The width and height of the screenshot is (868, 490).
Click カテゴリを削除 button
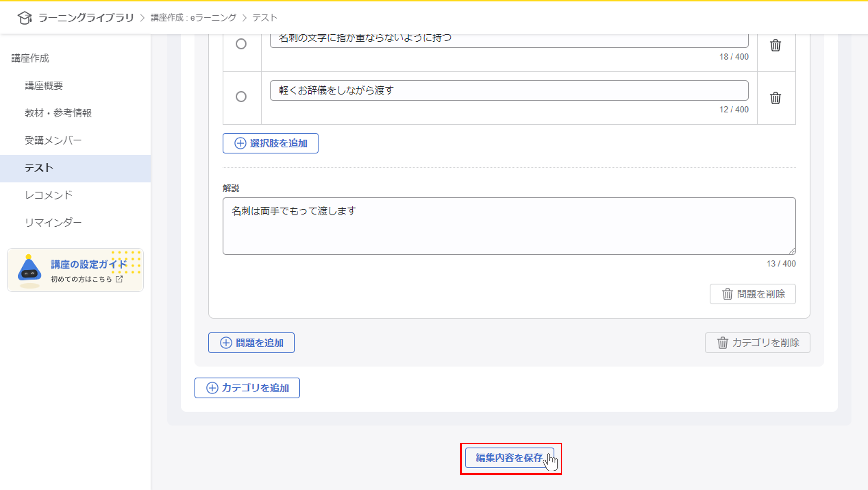[757, 343]
